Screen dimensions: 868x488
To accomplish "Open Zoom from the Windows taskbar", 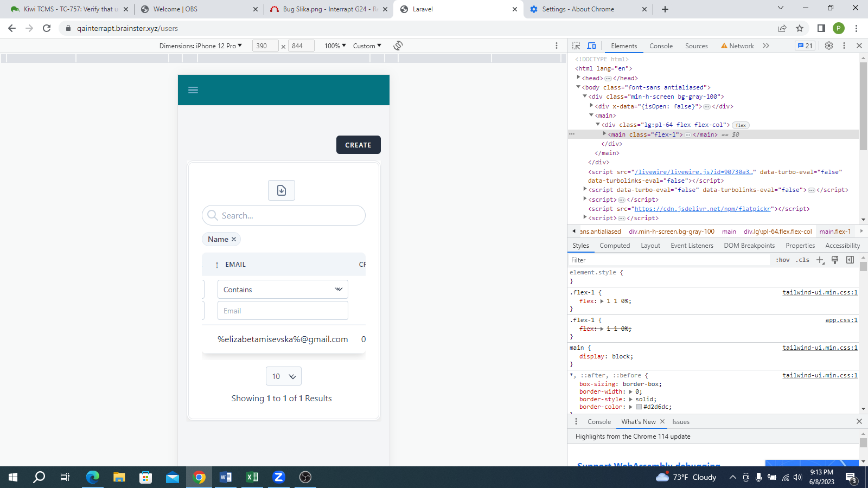I will click(x=278, y=477).
